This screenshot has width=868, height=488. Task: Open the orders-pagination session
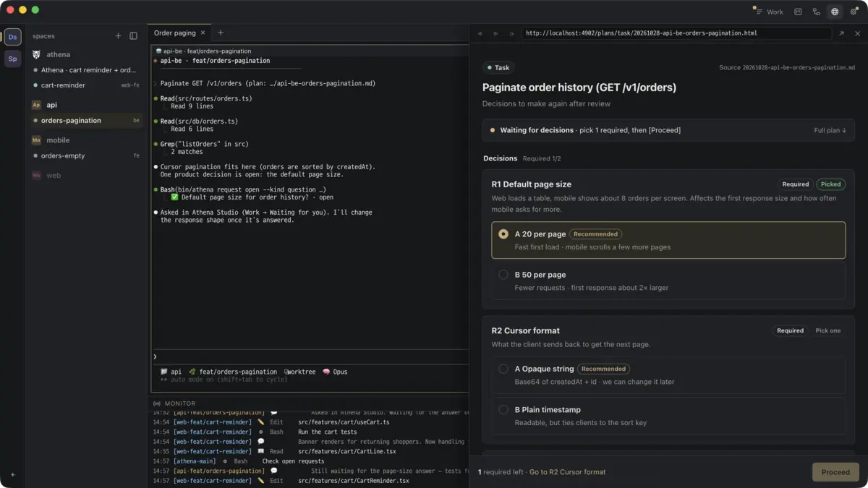tap(86, 121)
